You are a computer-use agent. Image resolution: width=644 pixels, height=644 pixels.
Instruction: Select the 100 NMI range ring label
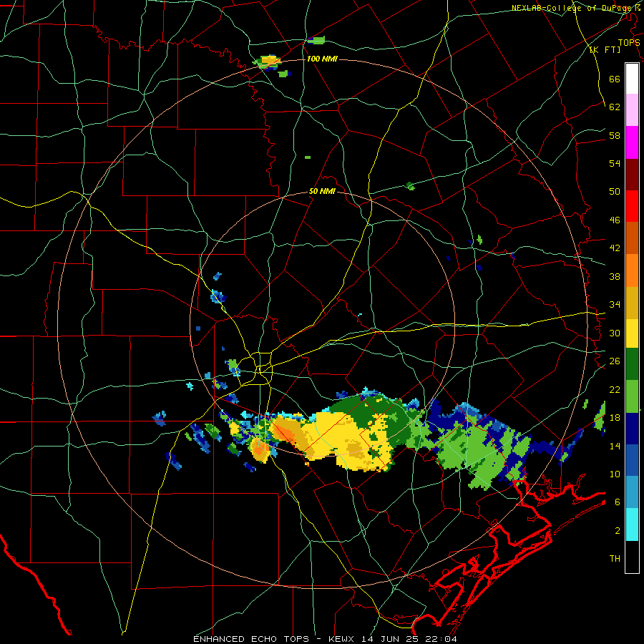(x=322, y=59)
